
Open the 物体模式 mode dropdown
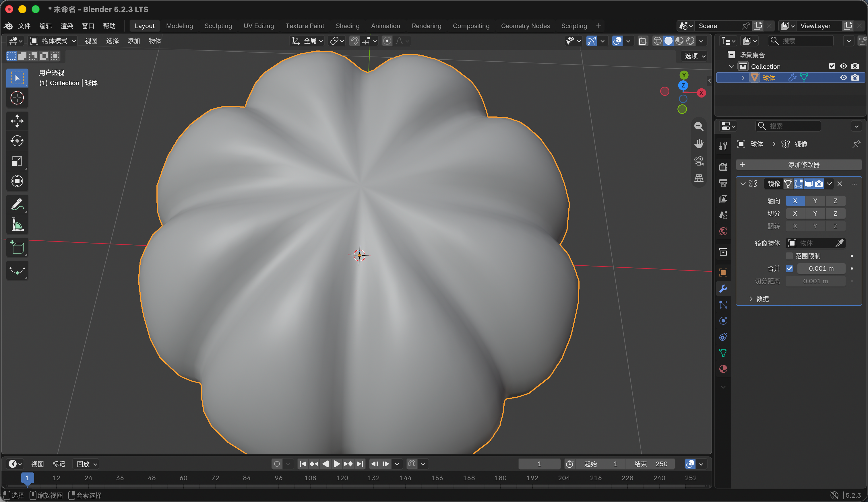(53, 41)
